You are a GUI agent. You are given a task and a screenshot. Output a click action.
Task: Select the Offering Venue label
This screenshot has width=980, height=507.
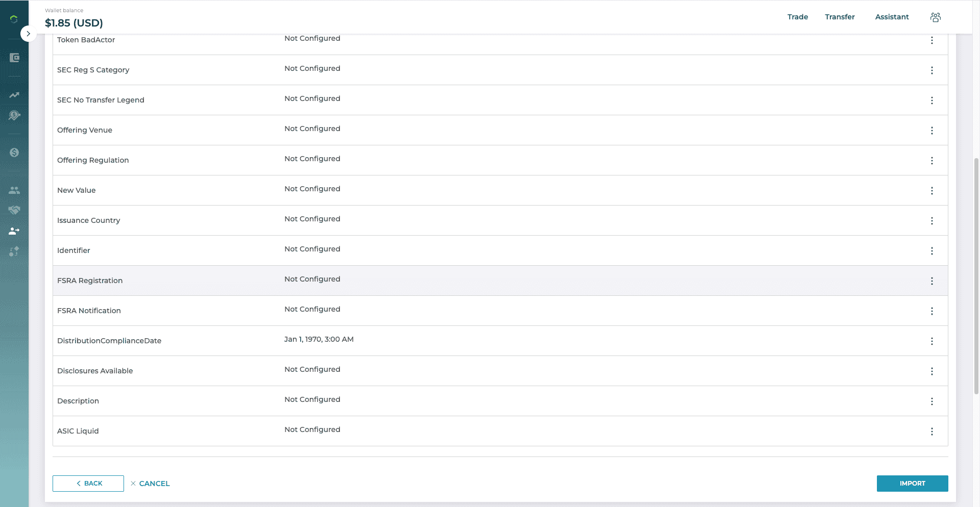point(85,130)
